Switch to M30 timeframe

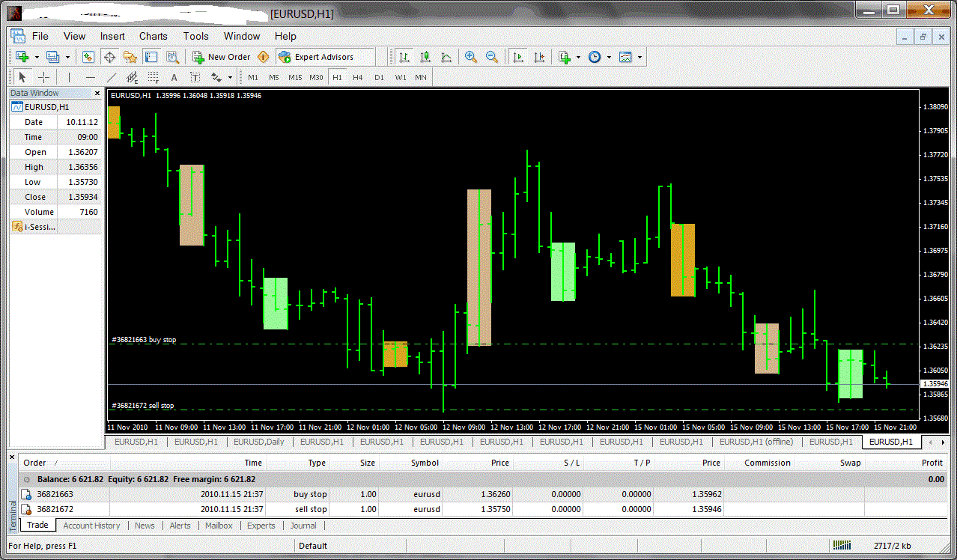coord(316,77)
